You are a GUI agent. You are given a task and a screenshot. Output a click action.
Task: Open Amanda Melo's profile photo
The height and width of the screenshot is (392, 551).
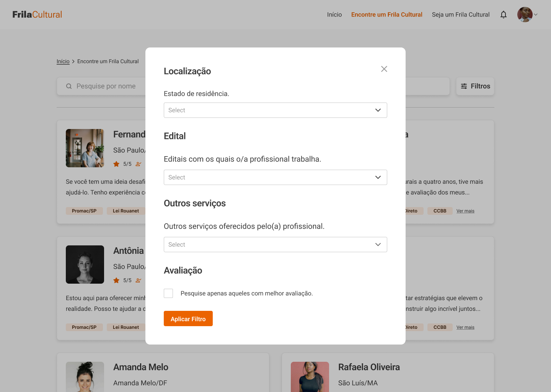(85, 377)
